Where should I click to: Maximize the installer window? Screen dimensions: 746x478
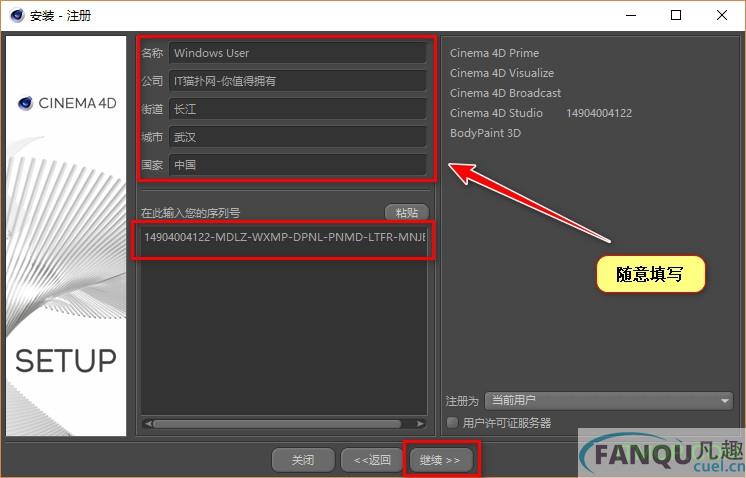(676, 15)
